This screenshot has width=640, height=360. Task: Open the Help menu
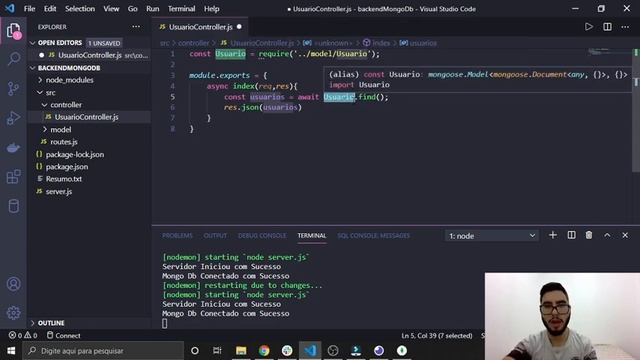click(211, 9)
